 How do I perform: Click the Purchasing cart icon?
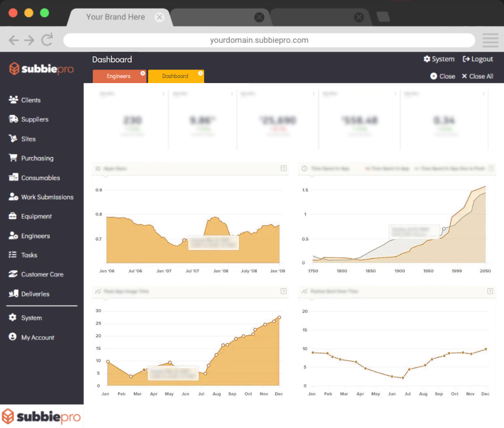(x=13, y=158)
